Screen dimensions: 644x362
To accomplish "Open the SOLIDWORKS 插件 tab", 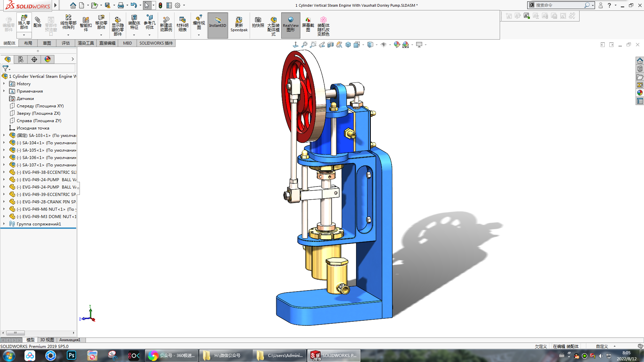I will click(x=156, y=43).
